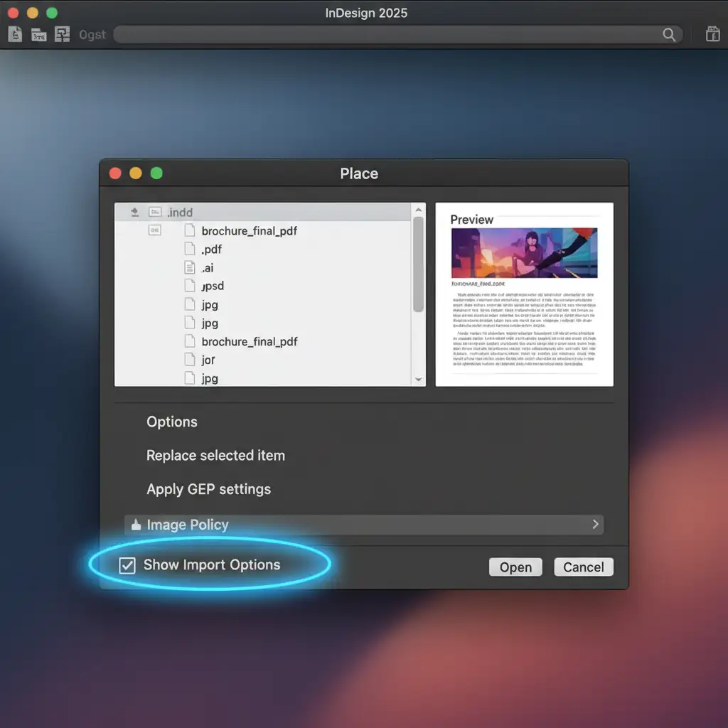The height and width of the screenshot is (728, 728).
Task: Click the layout frames icon in the toolbar
Action: coord(63,34)
